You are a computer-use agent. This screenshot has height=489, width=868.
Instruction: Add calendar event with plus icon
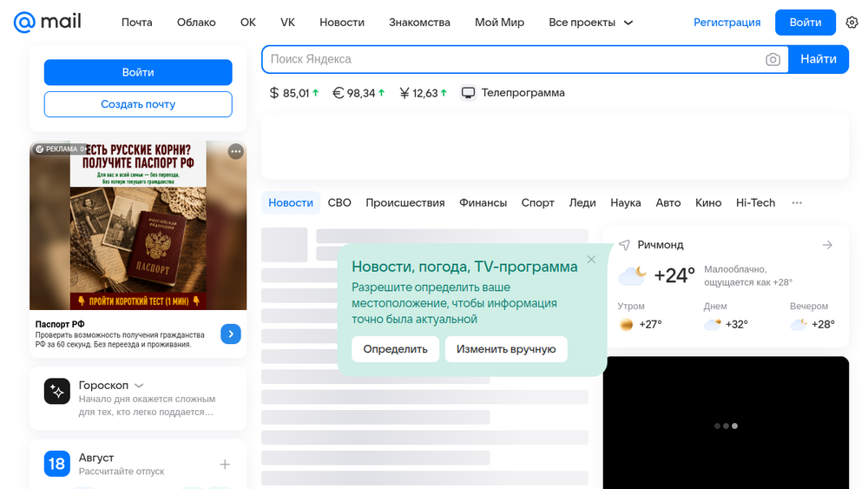[x=225, y=464]
